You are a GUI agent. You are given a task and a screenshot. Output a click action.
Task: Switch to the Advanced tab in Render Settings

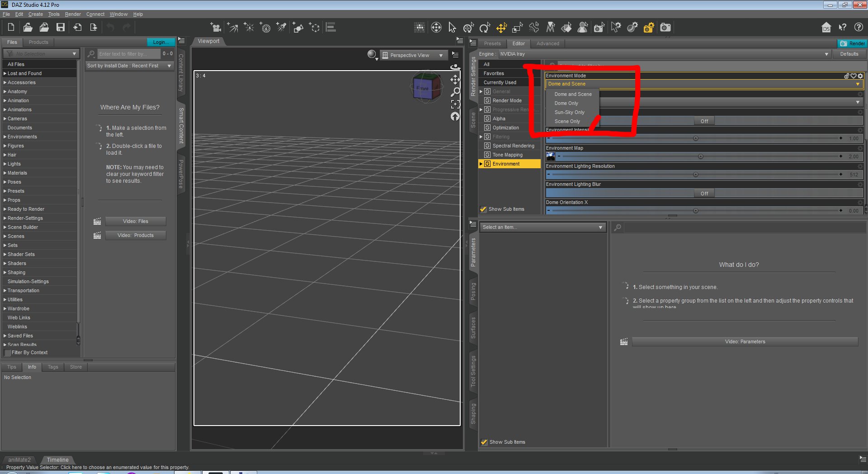[x=548, y=44]
